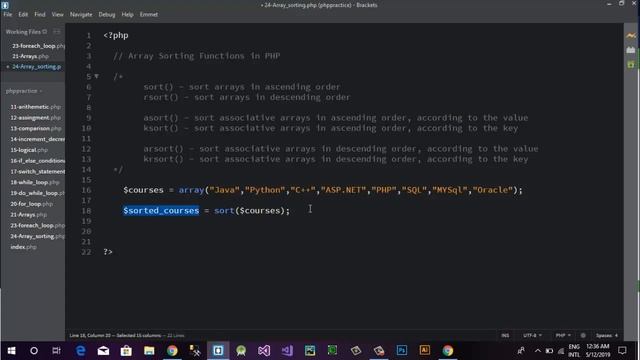Click the Chrome icon beside File Explorer
640x360 pixels.
(172, 351)
